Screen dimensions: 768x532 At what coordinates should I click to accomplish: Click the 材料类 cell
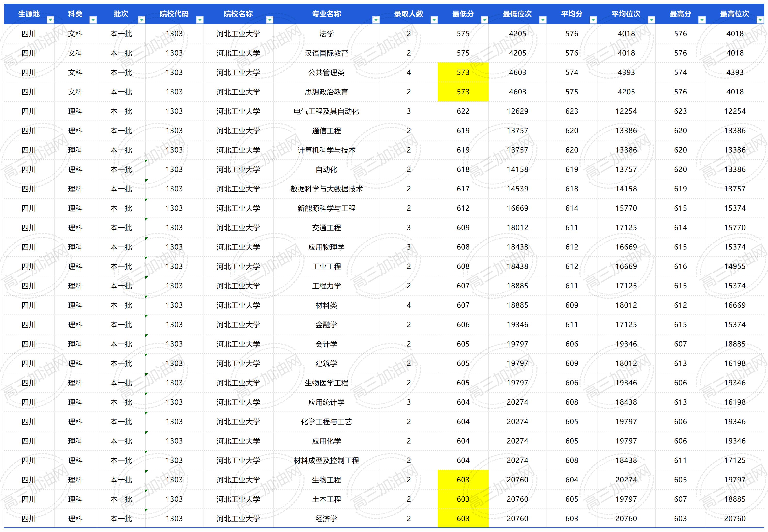[327, 305]
